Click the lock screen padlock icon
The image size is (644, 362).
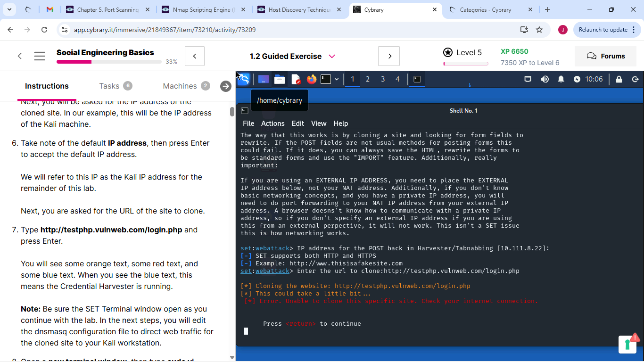[x=619, y=79]
